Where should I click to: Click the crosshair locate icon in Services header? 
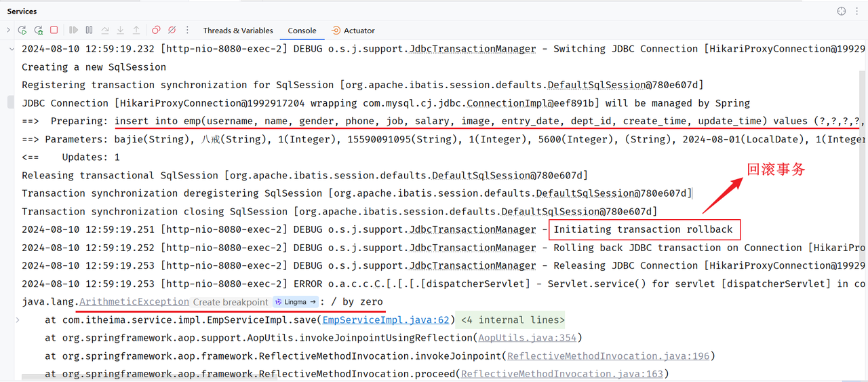(842, 11)
